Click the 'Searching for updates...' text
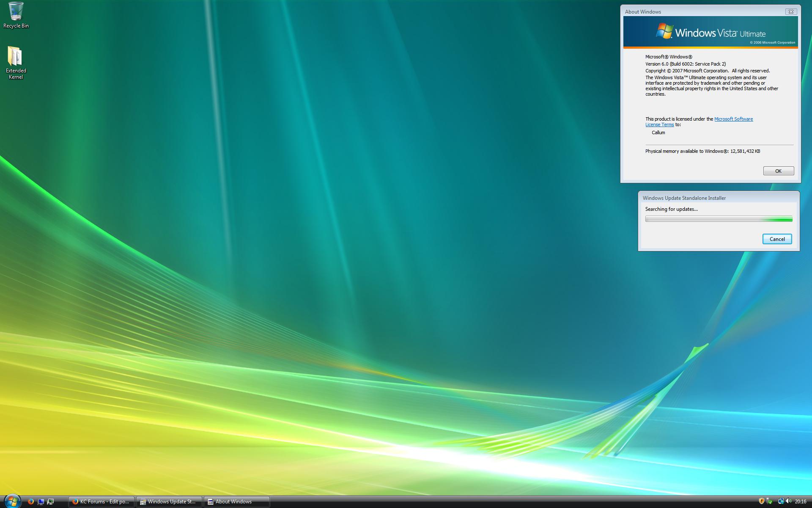Image resolution: width=812 pixels, height=508 pixels. [x=671, y=209]
